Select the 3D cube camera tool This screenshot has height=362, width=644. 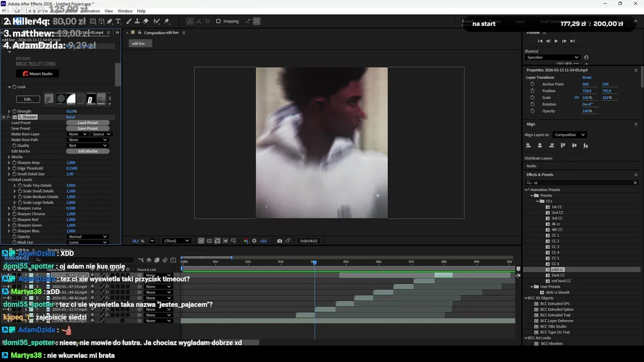[x=102, y=21]
